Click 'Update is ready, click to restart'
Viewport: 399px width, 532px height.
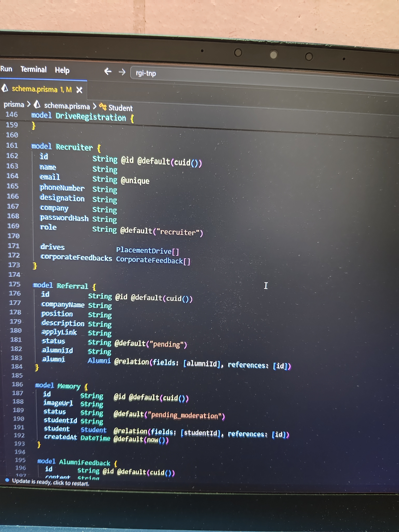pos(50,482)
